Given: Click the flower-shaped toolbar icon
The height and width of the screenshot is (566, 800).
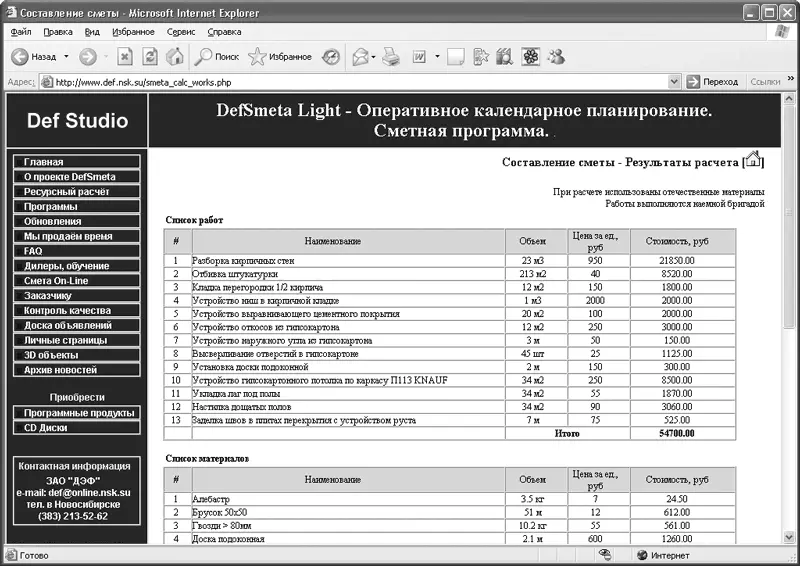Looking at the screenshot, I should pos(531,57).
